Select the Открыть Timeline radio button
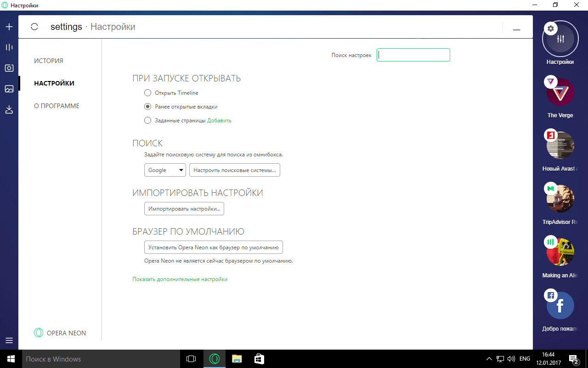This screenshot has height=368, width=588. 147,93
